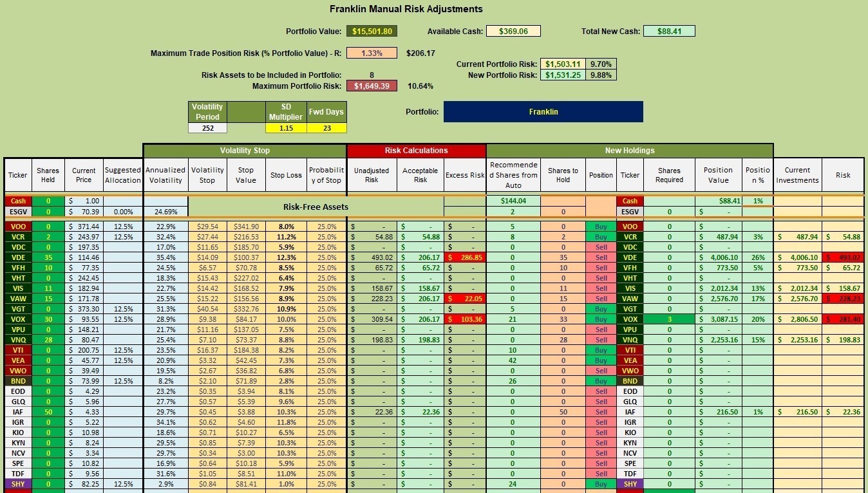Select the VAW excess risk cell 22.05
This screenshot has height=493, width=868.
465,299
